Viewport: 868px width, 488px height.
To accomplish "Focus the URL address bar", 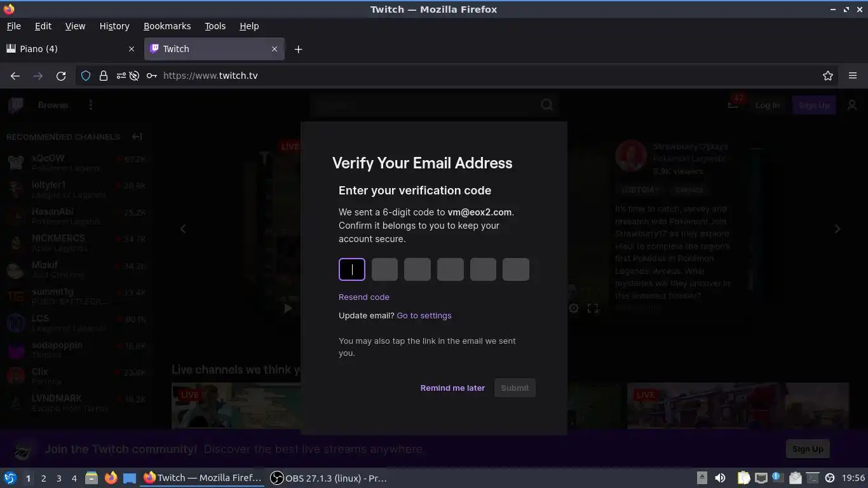I will 488,76.
